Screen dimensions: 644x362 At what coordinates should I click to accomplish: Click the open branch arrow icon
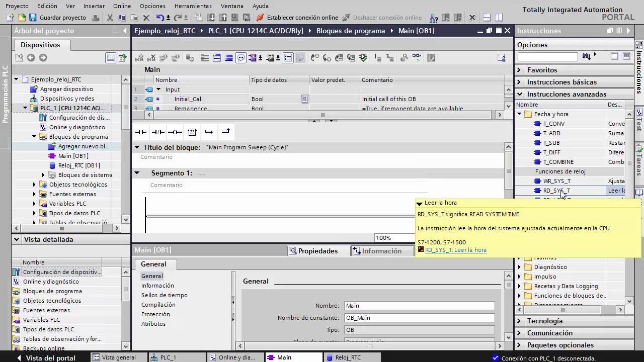[209, 132]
